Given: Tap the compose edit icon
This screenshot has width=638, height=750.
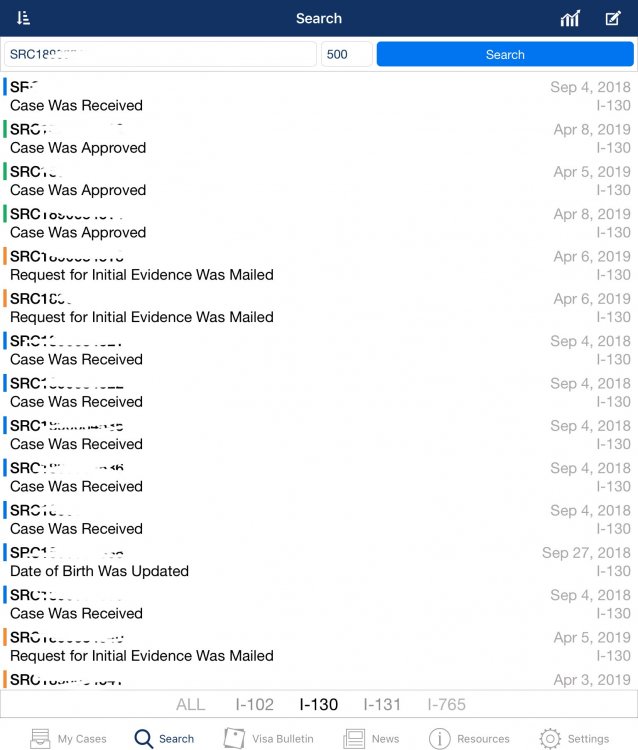Looking at the screenshot, I should 613,18.
